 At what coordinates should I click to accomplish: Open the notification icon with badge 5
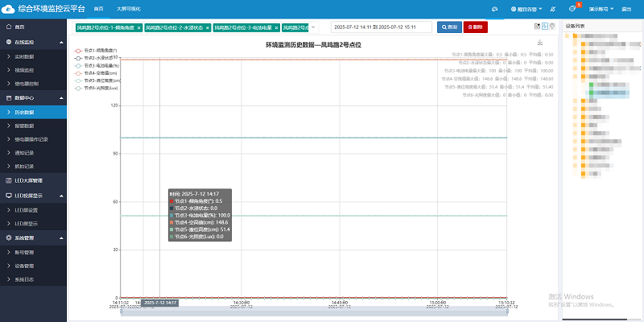pyautogui.click(x=572, y=8)
